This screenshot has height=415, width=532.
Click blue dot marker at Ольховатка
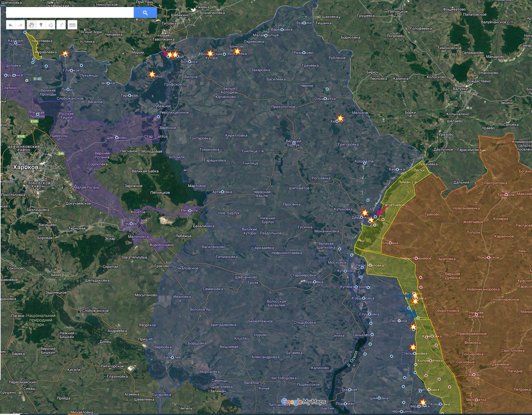point(325,98)
